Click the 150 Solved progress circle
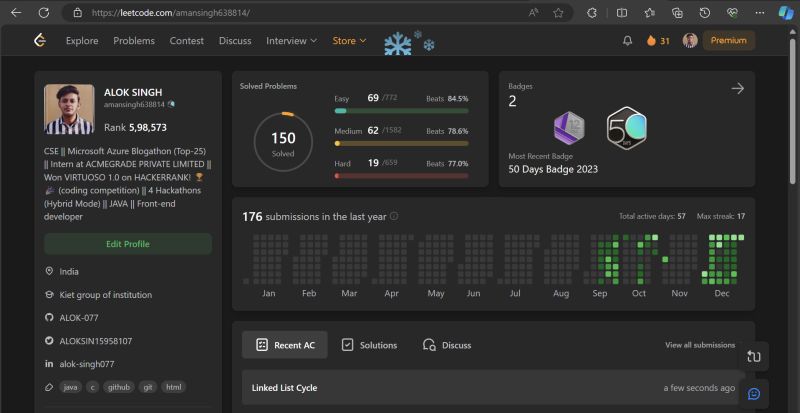 pyautogui.click(x=283, y=141)
